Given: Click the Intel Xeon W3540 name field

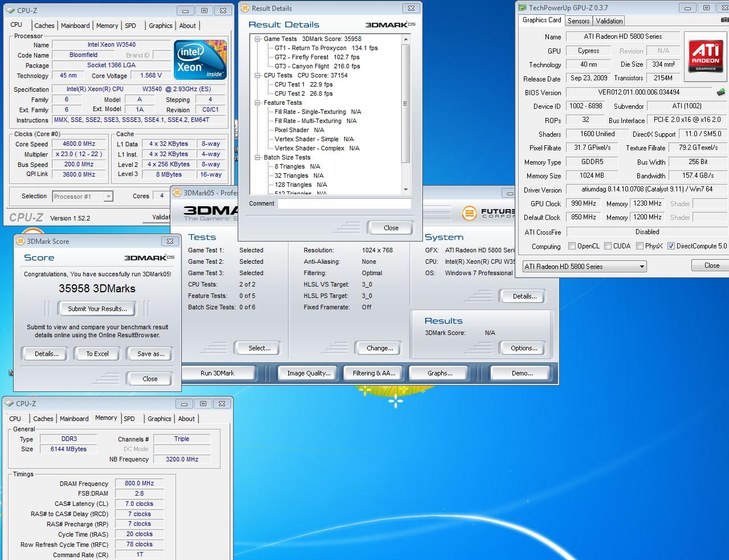Looking at the screenshot, I should [x=111, y=44].
